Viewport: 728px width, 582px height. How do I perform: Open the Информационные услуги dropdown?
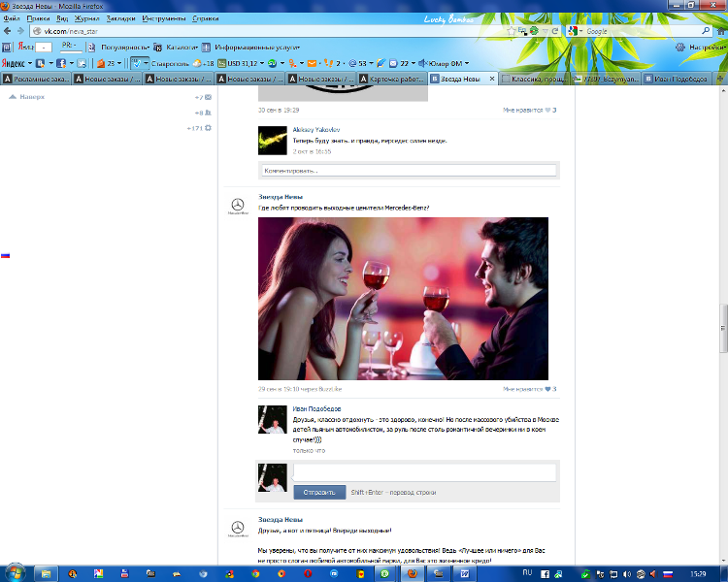click(x=257, y=48)
